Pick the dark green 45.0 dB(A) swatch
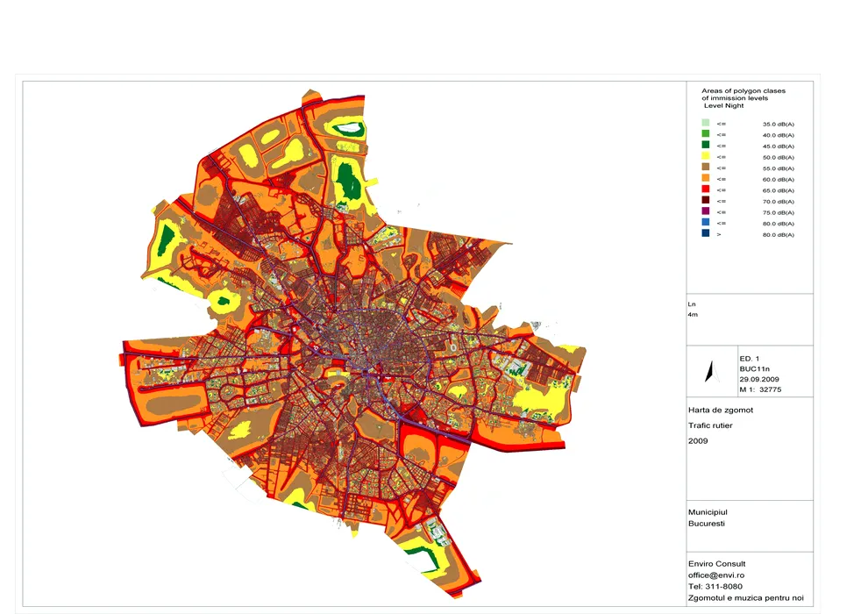Screen dimensions: 868x614 coord(705,146)
